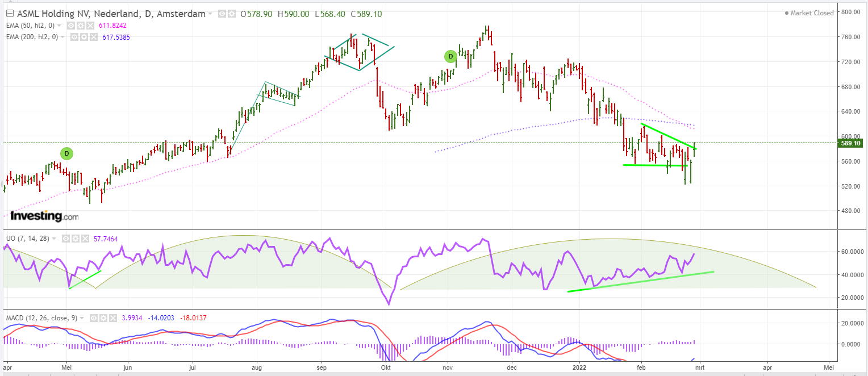Click the aug label on time axis

[256, 367]
